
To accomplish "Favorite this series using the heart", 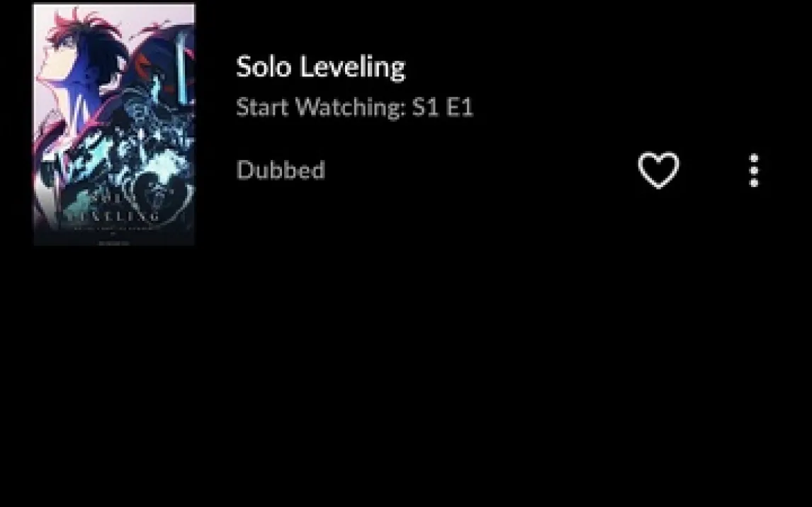I will click(x=658, y=170).
